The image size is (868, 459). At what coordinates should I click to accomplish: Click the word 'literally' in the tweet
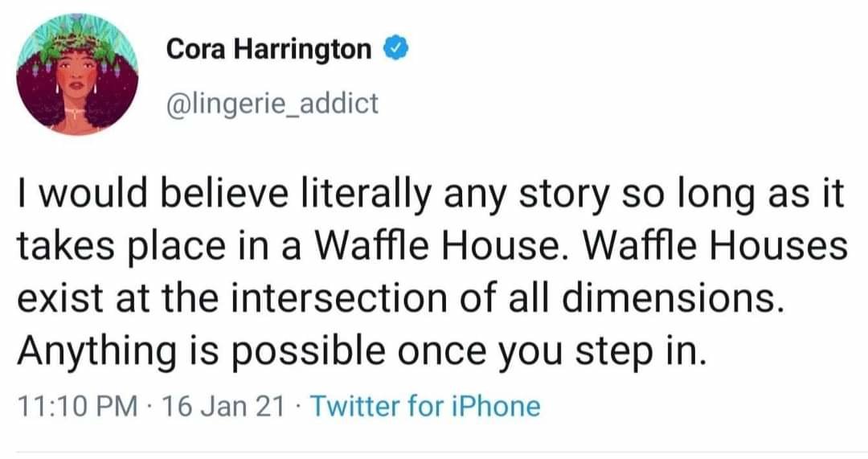coord(366,194)
